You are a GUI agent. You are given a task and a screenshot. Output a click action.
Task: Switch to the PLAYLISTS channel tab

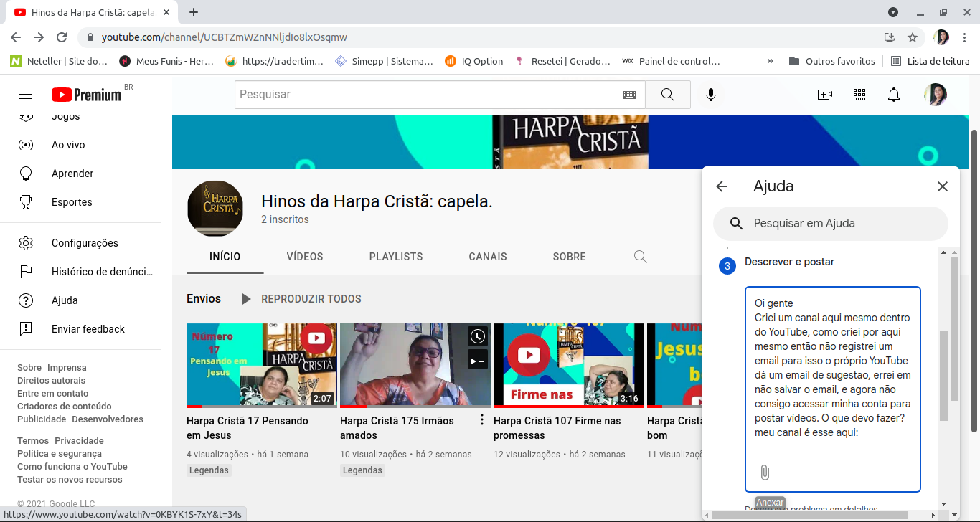coord(396,257)
